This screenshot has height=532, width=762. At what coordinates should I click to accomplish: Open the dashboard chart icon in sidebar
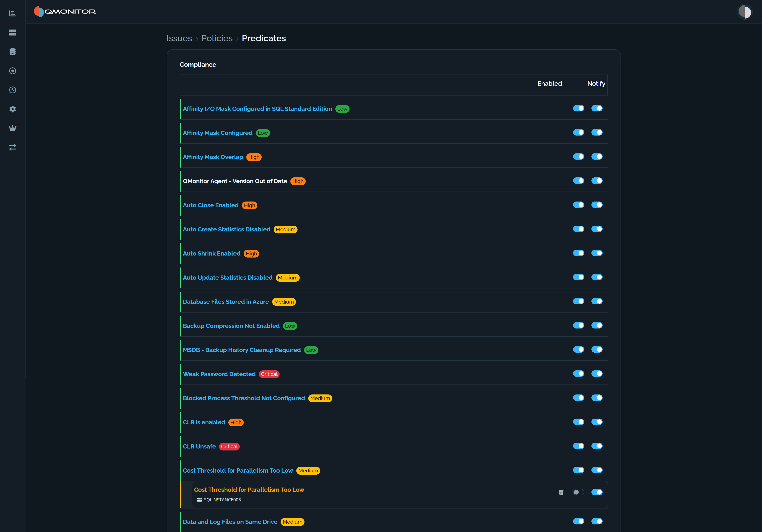coord(13,13)
